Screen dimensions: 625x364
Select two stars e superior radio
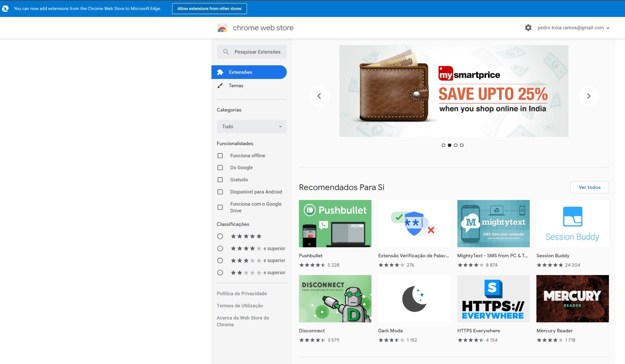coord(220,273)
